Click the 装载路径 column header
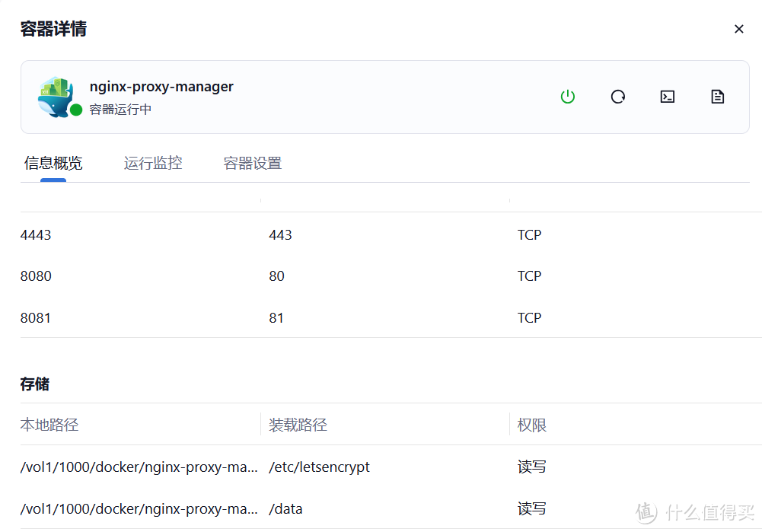 click(298, 425)
